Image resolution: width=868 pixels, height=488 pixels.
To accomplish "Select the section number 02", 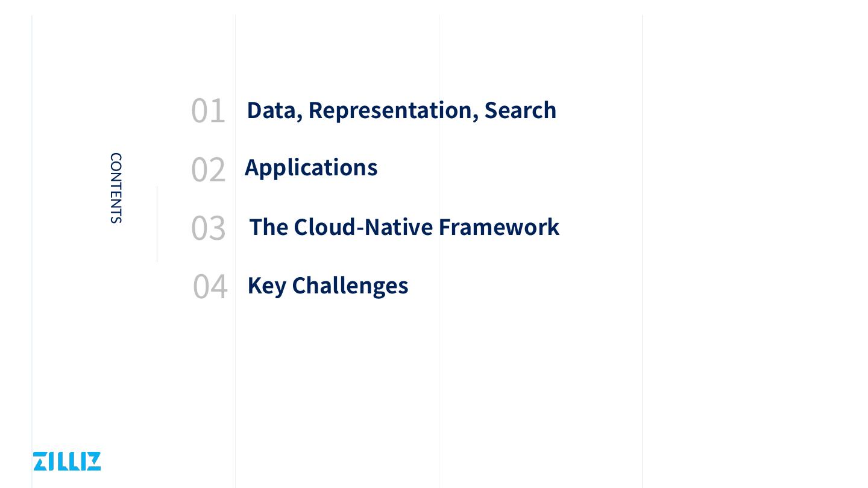I will [208, 169].
